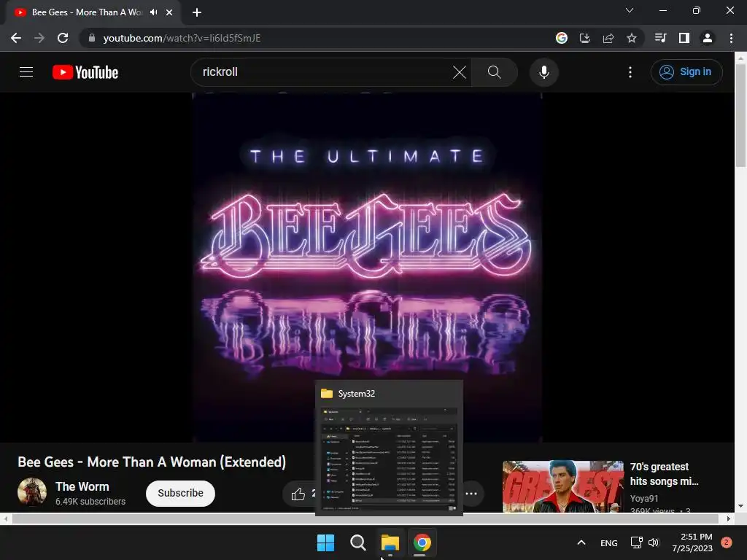Clear the rickroll search text
Viewport: 747px width, 560px height.
coord(460,72)
